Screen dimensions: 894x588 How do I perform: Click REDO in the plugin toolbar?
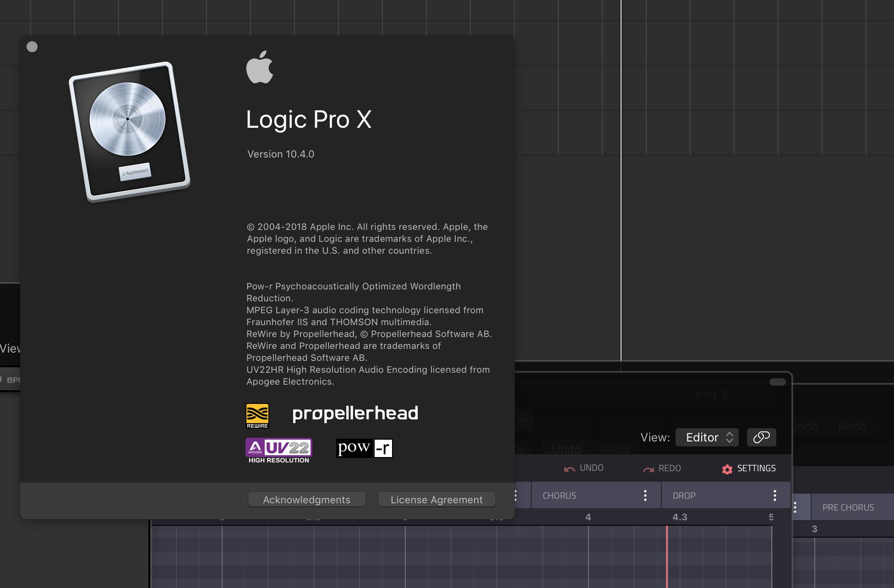(x=662, y=468)
